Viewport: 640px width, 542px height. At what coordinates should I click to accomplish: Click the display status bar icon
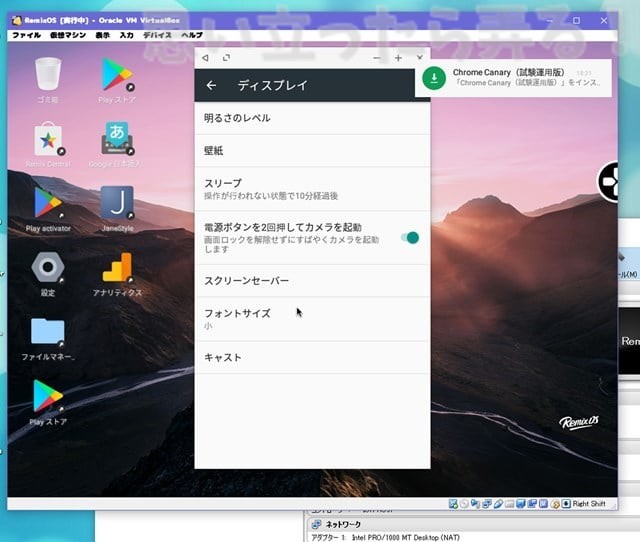(521, 504)
